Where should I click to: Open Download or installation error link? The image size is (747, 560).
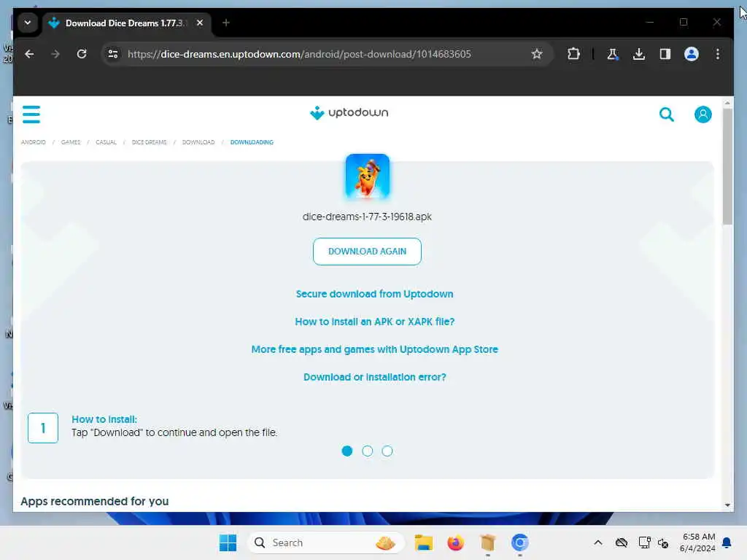click(x=374, y=377)
